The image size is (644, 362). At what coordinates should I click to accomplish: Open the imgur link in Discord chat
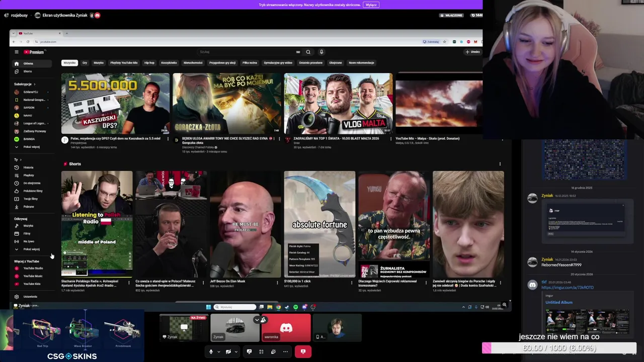(568, 288)
